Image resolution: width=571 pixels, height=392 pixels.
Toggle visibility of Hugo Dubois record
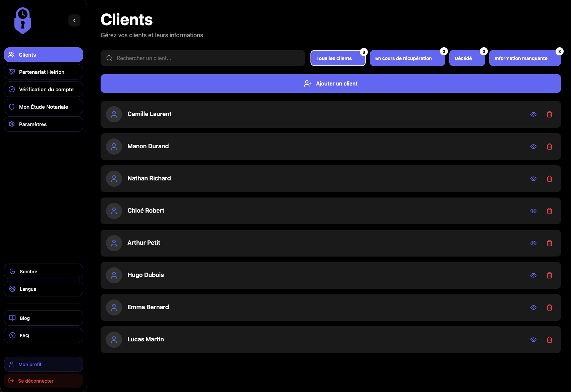tap(533, 275)
